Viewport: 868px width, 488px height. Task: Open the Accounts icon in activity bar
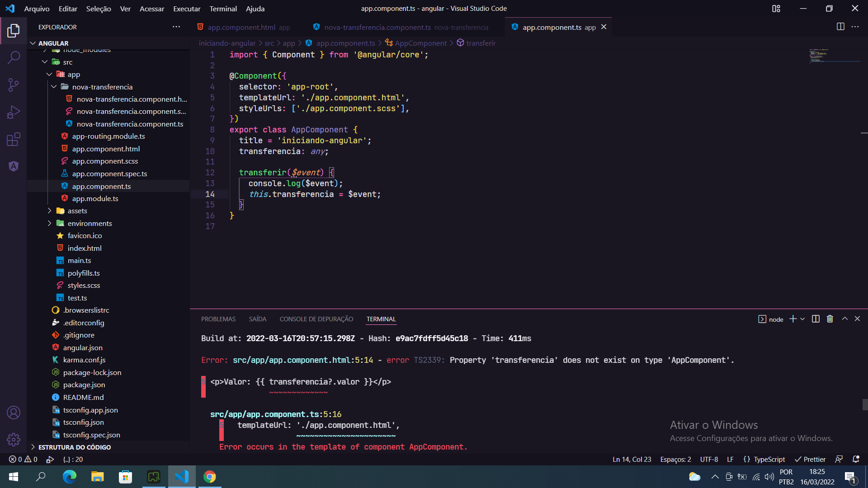(x=14, y=413)
